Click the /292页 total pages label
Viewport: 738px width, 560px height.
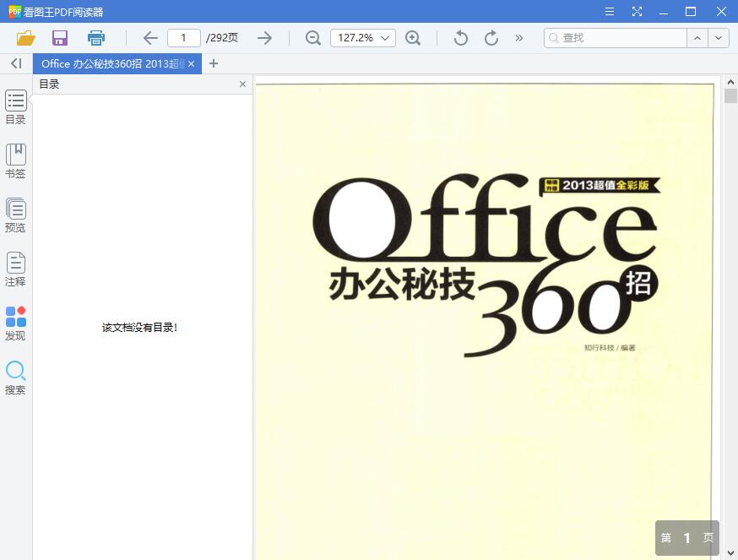(222, 38)
